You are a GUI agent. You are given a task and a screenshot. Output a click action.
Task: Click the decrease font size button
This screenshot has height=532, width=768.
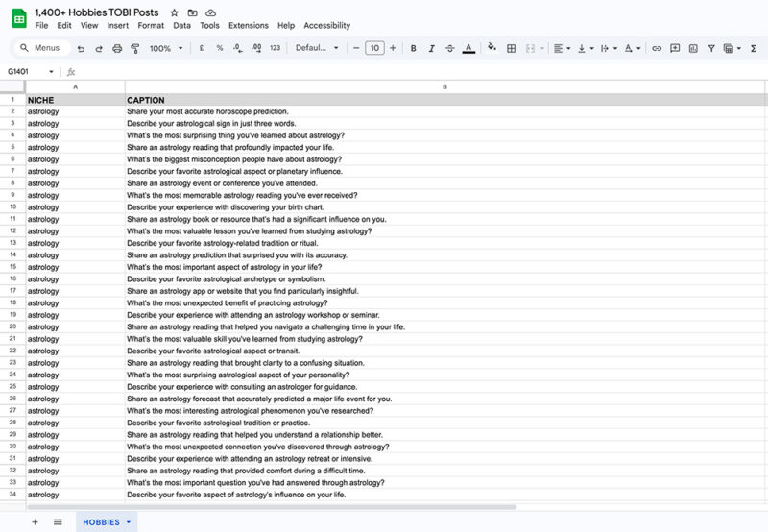click(357, 48)
